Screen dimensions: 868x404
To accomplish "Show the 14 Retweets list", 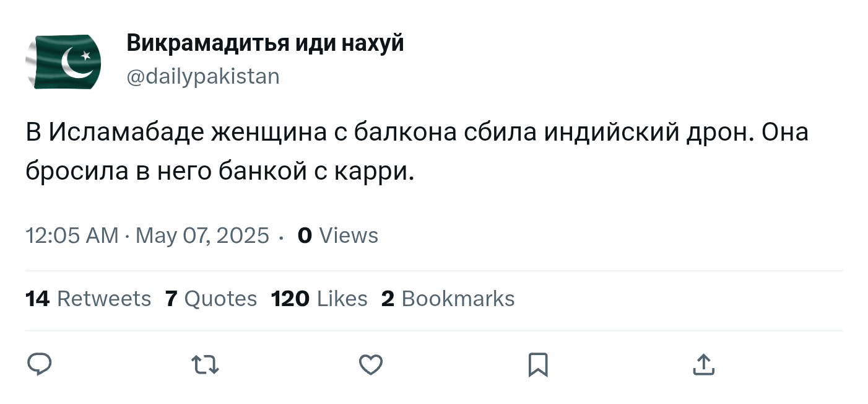I will tap(89, 299).
